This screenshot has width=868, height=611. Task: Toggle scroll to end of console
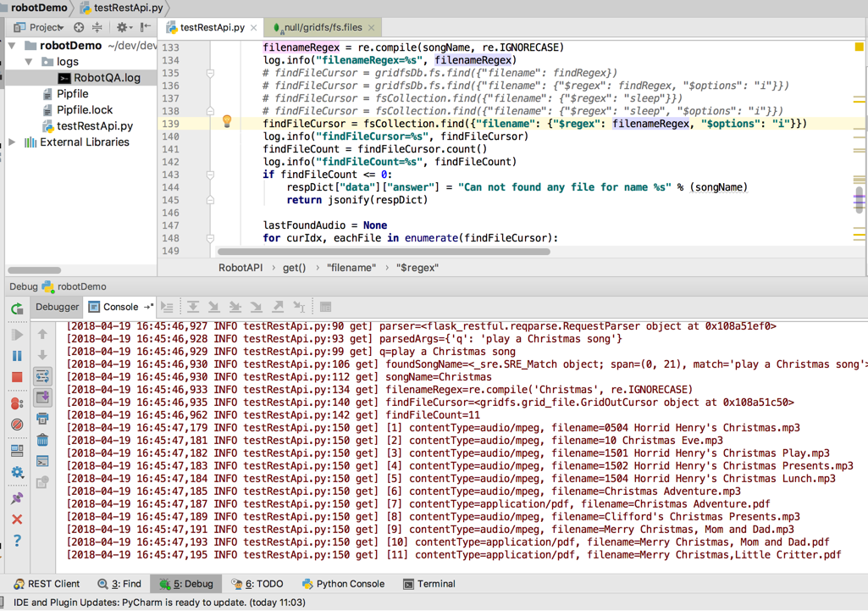[x=42, y=397]
